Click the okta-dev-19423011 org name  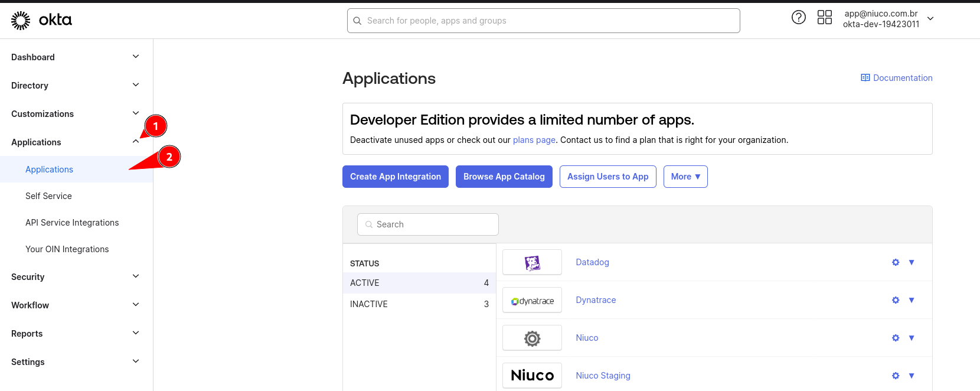click(881, 24)
